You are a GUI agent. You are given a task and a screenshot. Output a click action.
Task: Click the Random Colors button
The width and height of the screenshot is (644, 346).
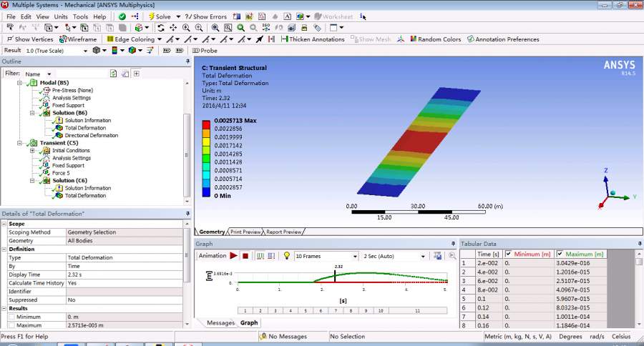coord(435,39)
